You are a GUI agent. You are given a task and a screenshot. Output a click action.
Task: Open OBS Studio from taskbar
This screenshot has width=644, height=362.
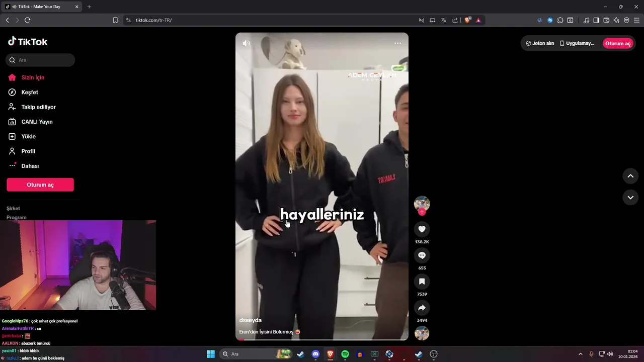[x=434, y=354]
